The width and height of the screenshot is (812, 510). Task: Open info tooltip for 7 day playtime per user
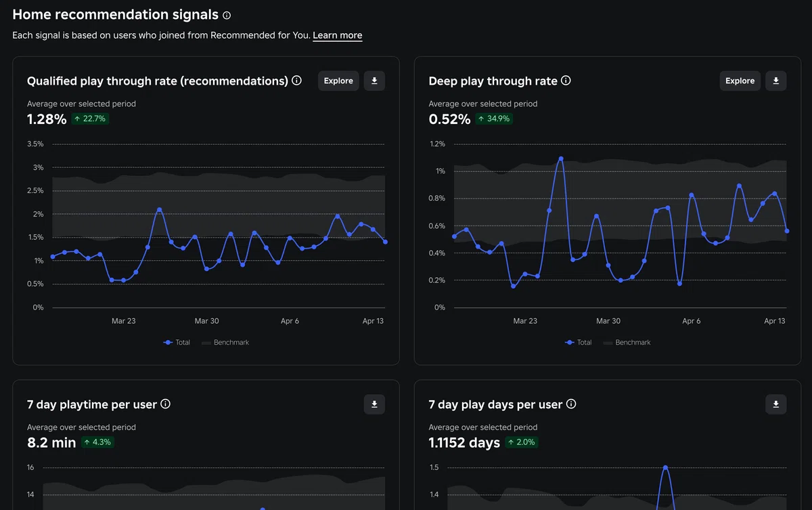click(x=165, y=404)
